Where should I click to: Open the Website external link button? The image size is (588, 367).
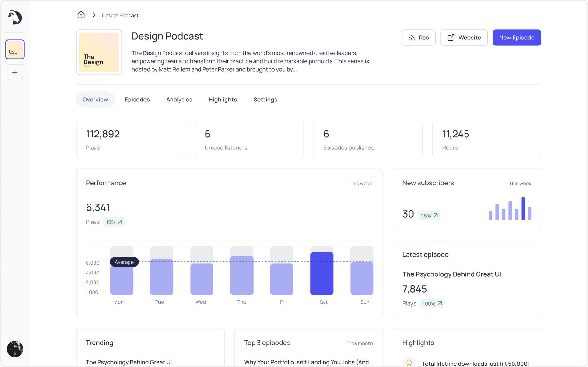[464, 38]
